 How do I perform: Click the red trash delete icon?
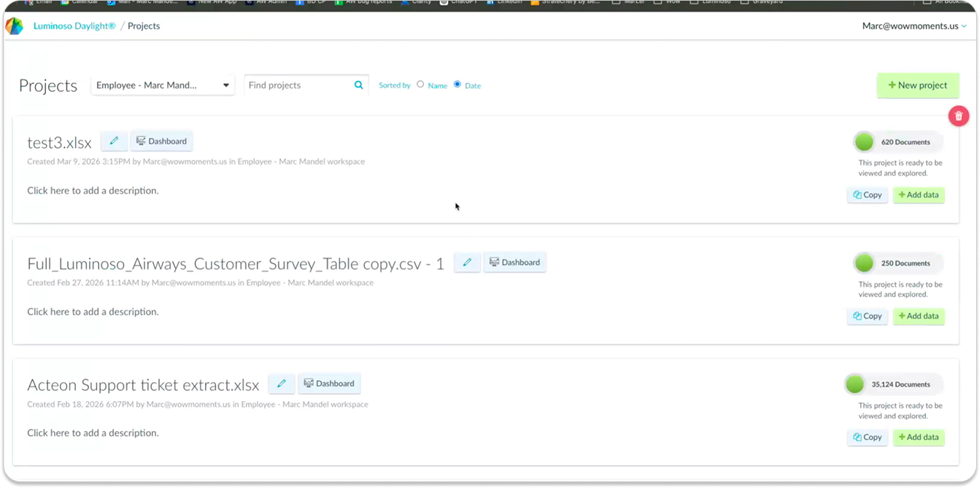pyautogui.click(x=959, y=115)
